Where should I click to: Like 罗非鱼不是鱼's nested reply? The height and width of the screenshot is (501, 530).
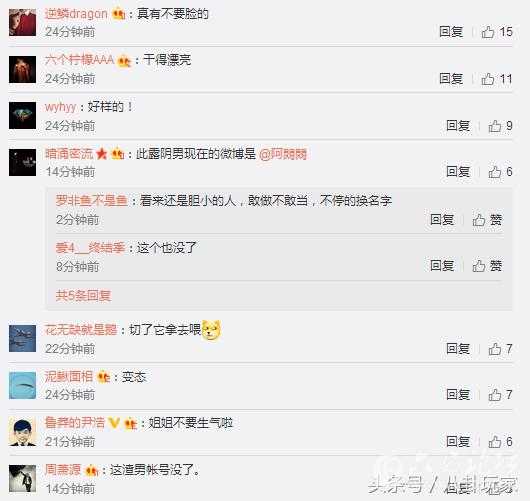(487, 220)
